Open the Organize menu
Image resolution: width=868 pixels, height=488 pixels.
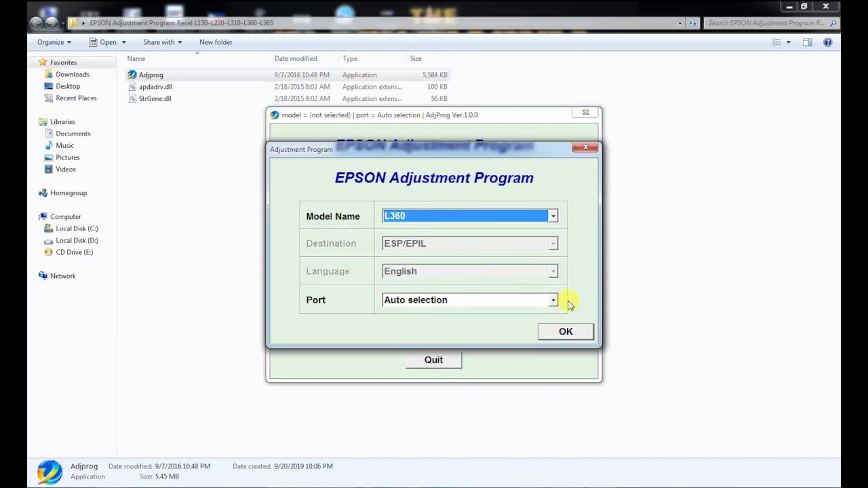tap(54, 42)
